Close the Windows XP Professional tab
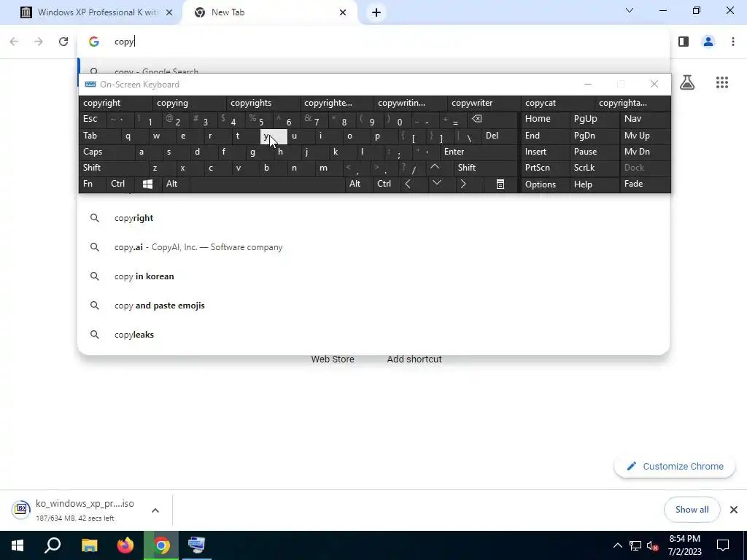 [x=169, y=12]
